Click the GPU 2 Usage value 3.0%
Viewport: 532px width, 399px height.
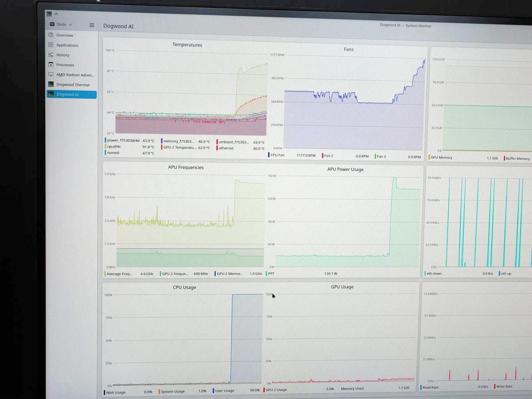(x=330, y=389)
